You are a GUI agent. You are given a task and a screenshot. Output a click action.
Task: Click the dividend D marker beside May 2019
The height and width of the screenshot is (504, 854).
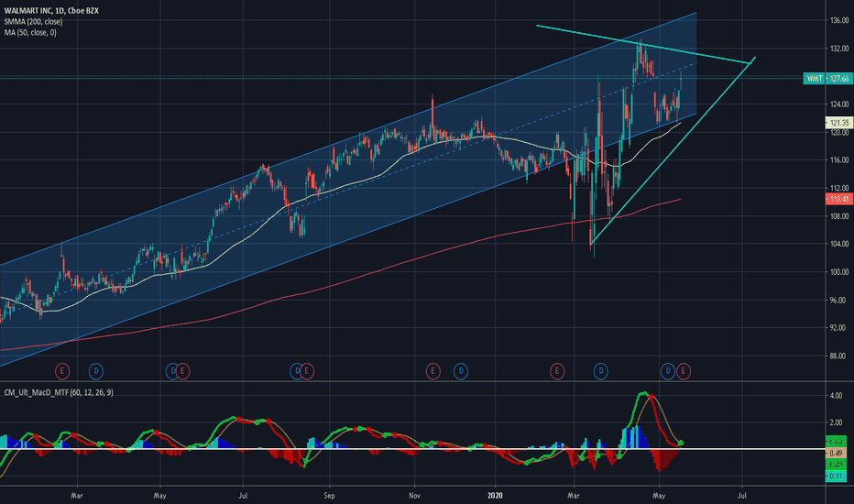[171, 372]
